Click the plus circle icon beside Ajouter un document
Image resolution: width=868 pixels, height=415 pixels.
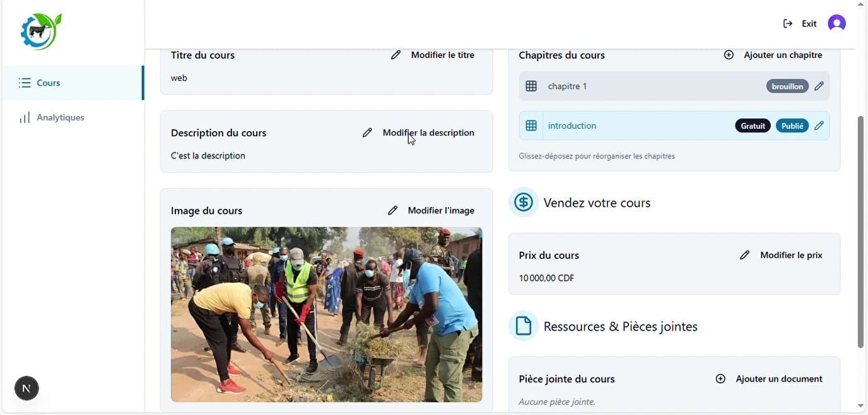pos(720,379)
